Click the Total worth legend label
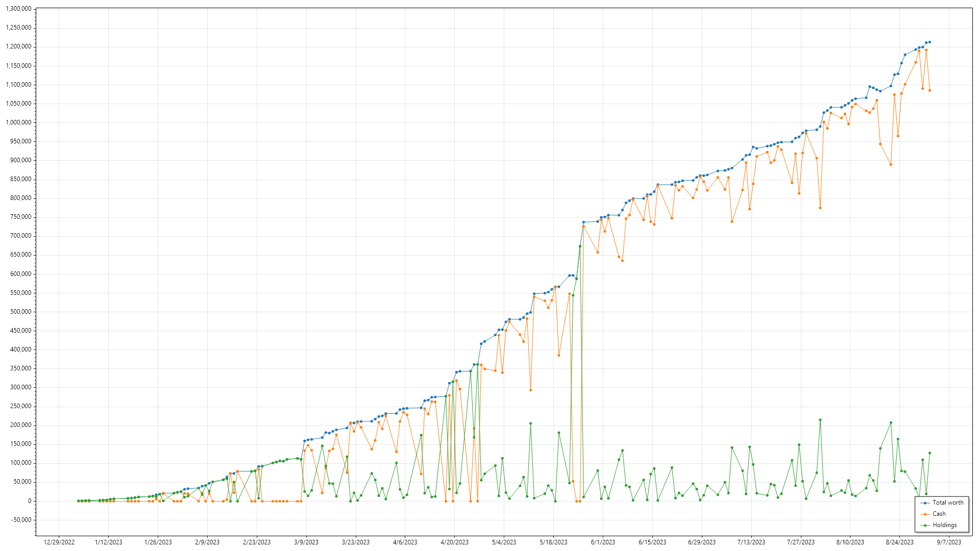 click(x=948, y=503)
